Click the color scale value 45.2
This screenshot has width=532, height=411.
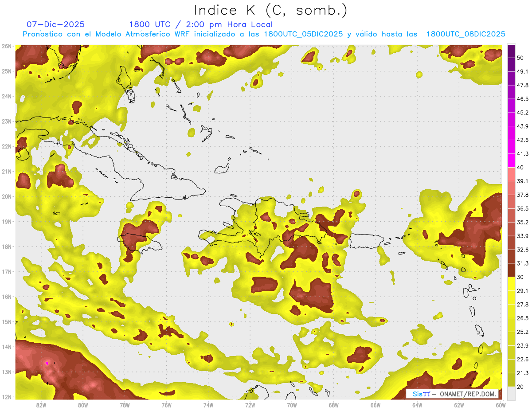coord(523,113)
